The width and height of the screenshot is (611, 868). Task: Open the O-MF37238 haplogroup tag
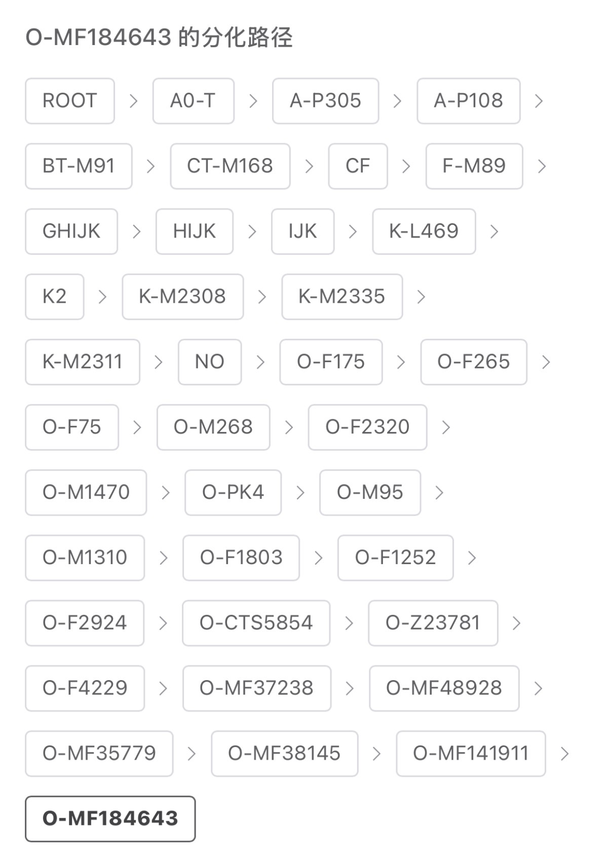256,688
